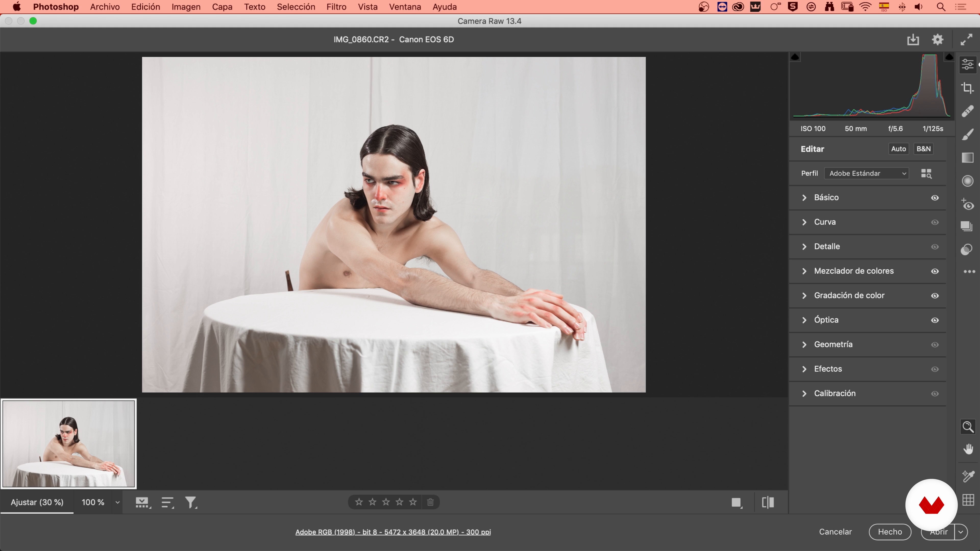Viewport: 980px width, 551px height.
Task: Open the Ventana menu
Action: point(405,7)
